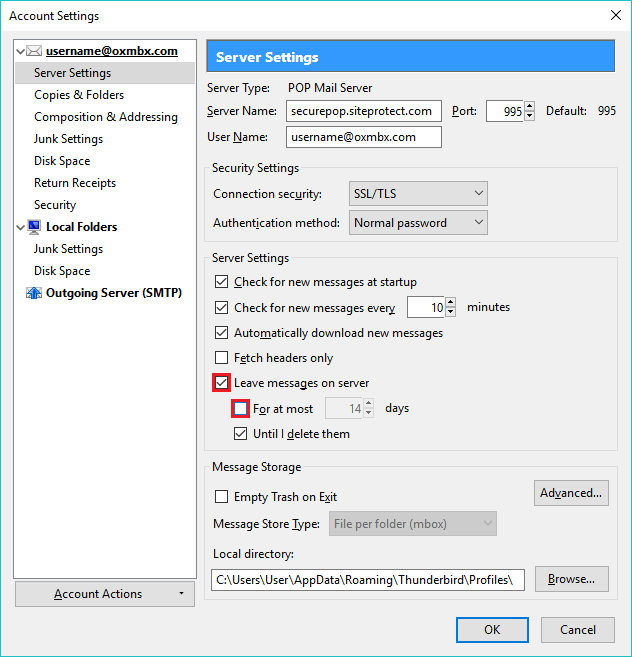
Task: Enable the For at most days checkbox
Action: (240, 408)
